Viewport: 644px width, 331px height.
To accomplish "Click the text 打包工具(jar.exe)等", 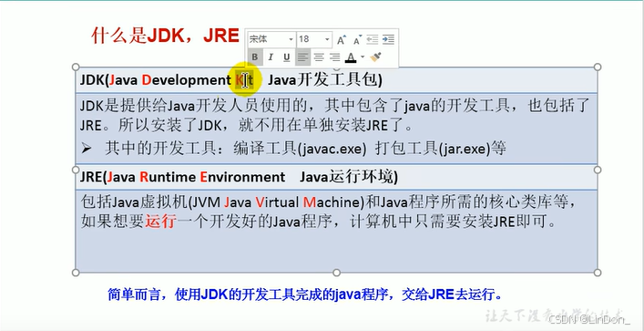I will tap(440, 149).
